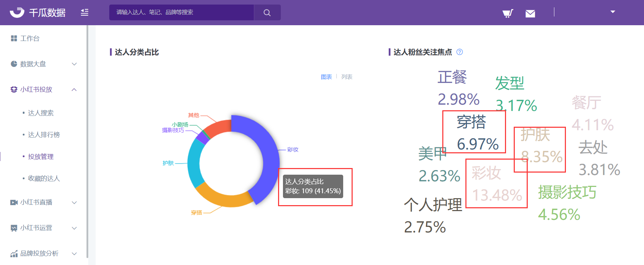Collapse the sidebar using the menu fold icon

click(x=84, y=13)
